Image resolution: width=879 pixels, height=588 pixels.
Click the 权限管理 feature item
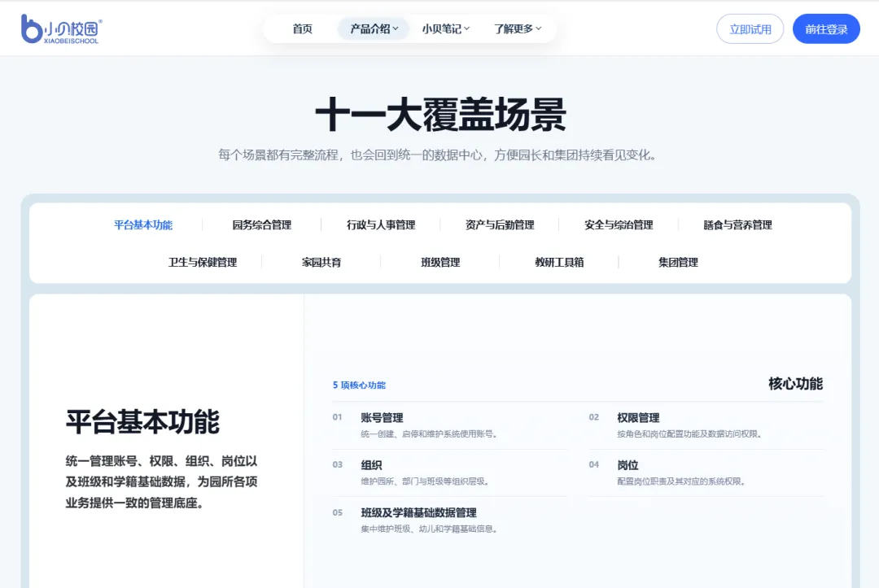coord(706,425)
